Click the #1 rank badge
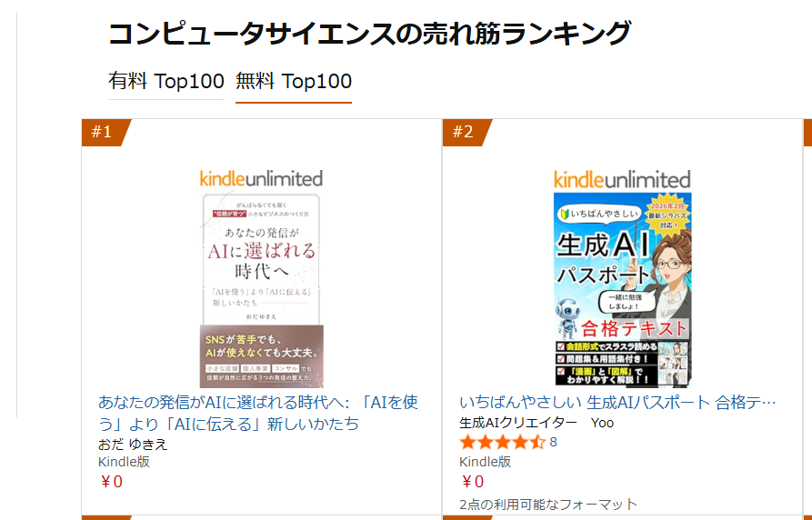The height and width of the screenshot is (520, 812). click(x=102, y=133)
